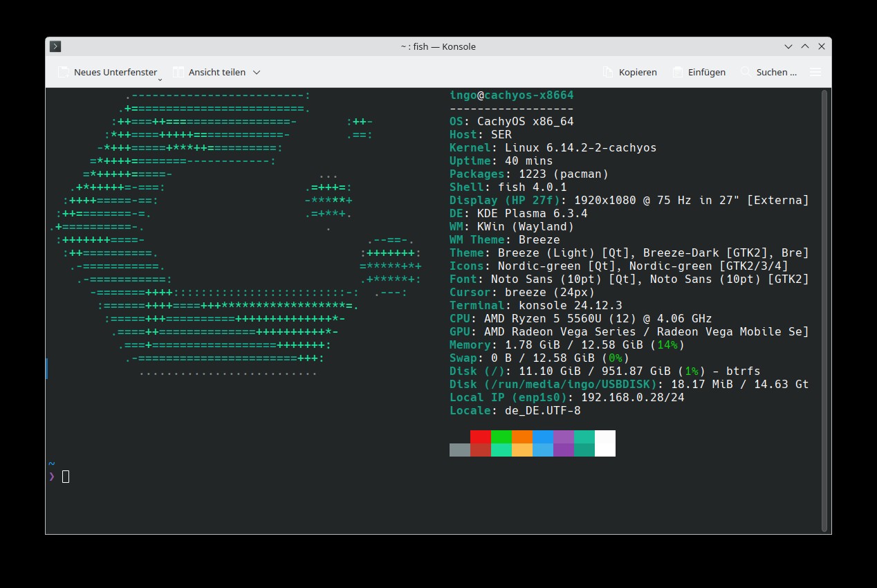Click the Neues Unterfenster new tab icon

[x=64, y=72]
